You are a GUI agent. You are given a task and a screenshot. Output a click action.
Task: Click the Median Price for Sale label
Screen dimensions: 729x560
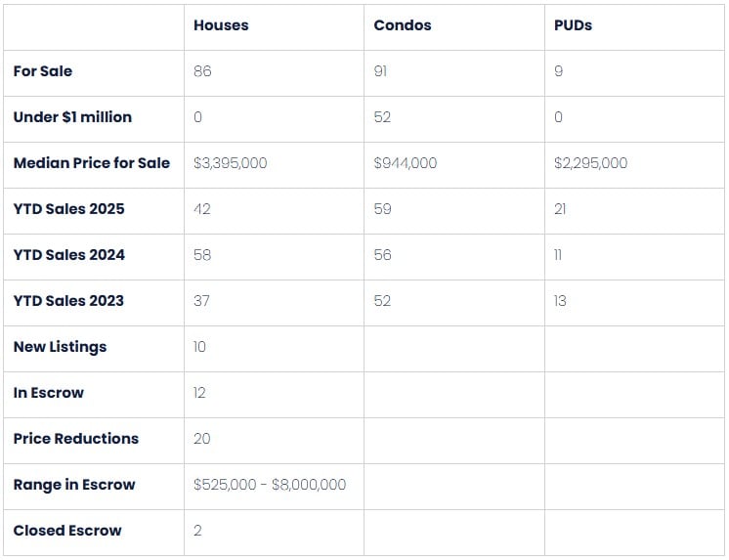(92, 163)
